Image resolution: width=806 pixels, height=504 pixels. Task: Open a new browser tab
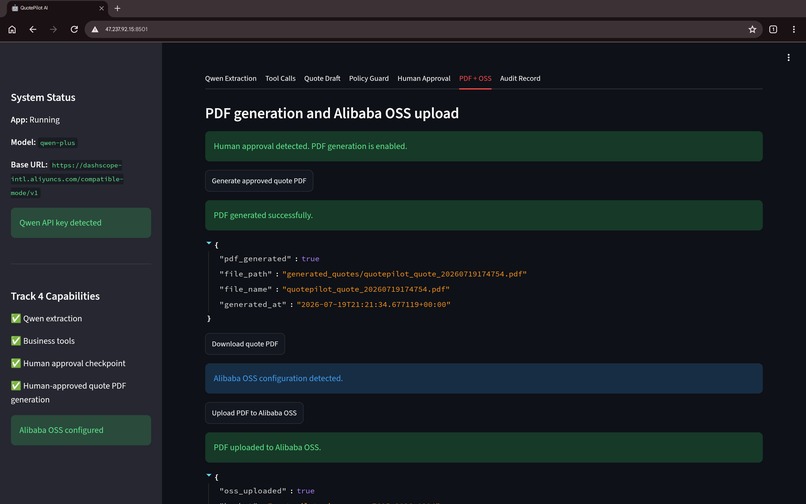point(117,8)
